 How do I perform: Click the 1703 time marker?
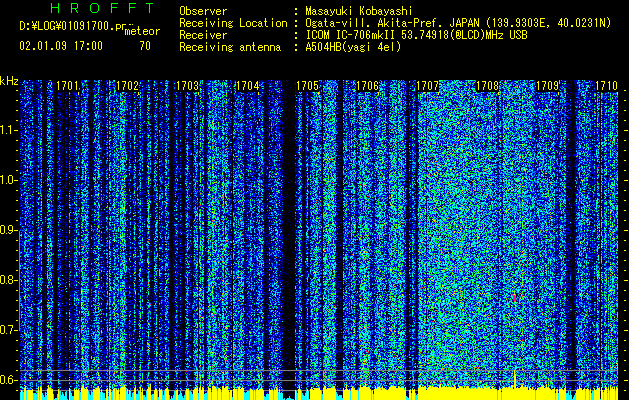[x=187, y=86]
